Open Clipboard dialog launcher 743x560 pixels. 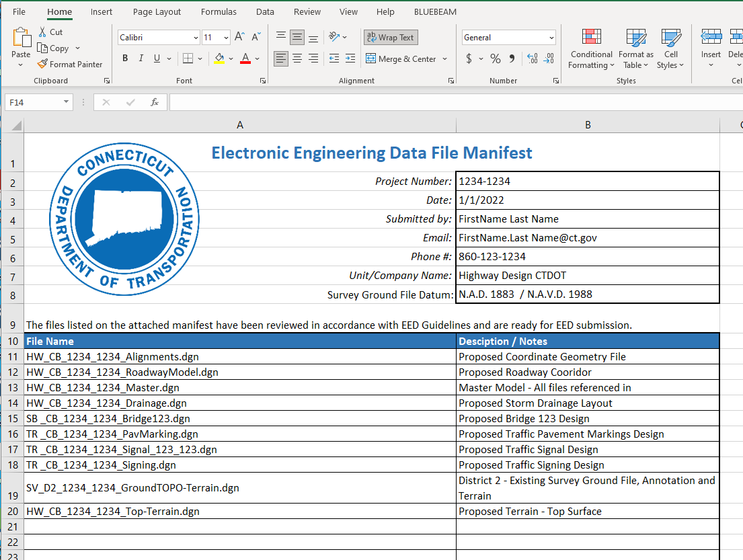tap(107, 81)
